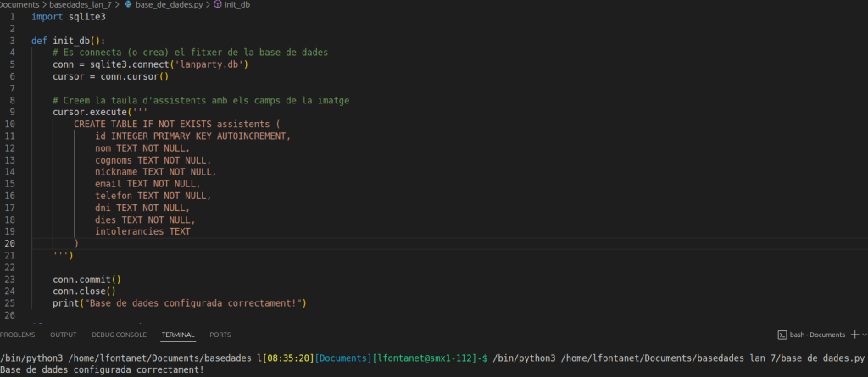The image size is (868, 377).
Task: Show the PORTS tab
Action: click(x=220, y=335)
